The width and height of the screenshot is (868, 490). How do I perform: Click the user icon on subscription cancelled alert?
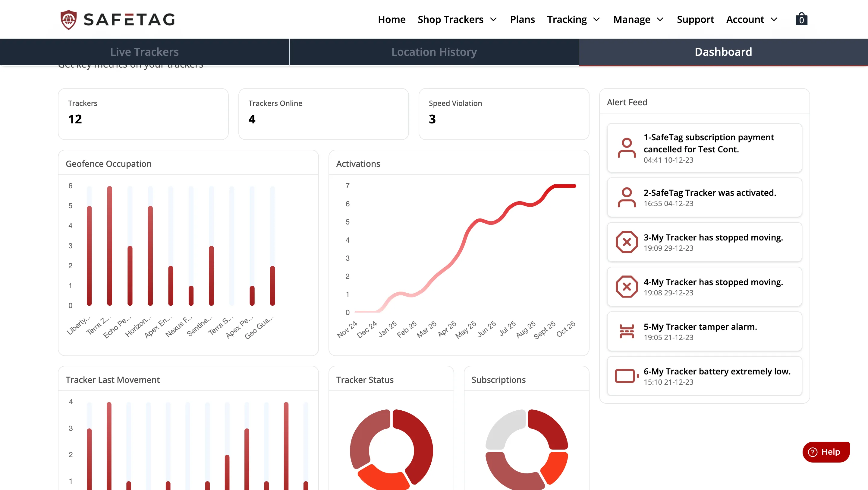tap(626, 148)
